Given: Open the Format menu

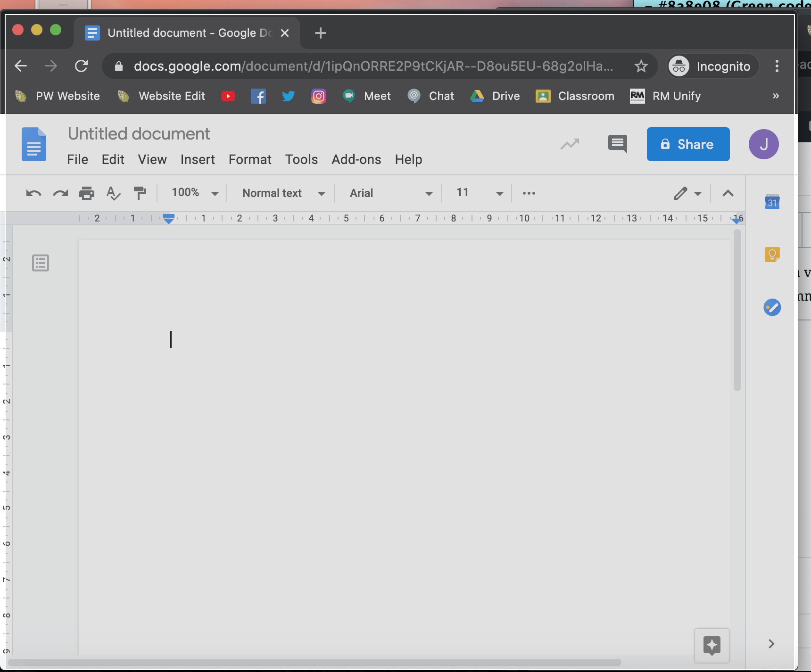Looking at the screenshot, I should coord(249,159).
